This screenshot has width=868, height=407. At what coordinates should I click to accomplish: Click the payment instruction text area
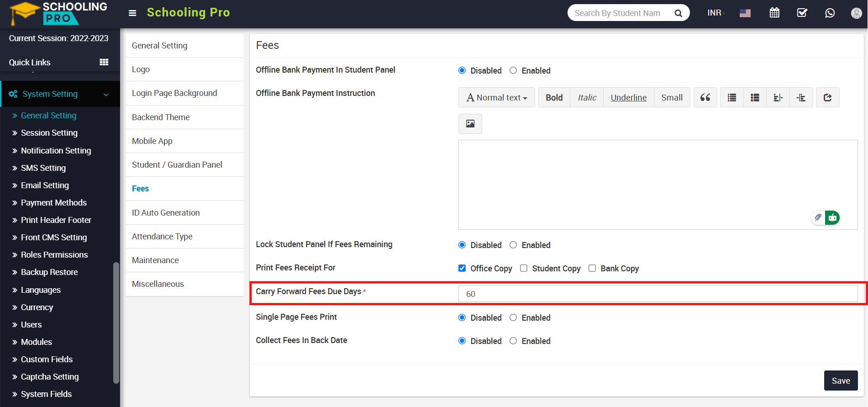pyautogui.click(x=658, y=185)
